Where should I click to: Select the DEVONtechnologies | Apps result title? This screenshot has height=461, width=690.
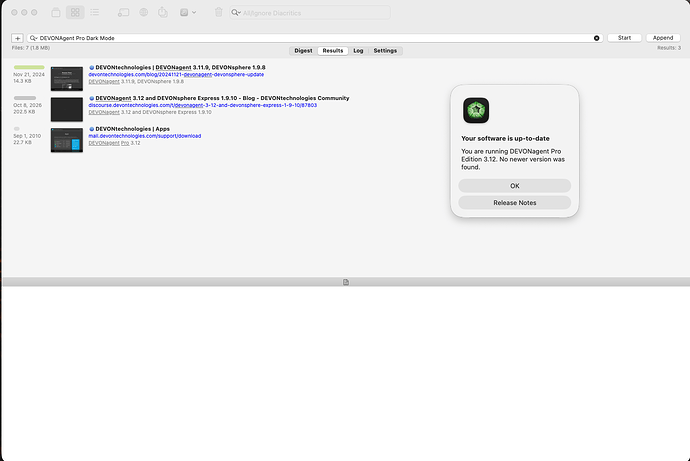click(x=132, y=129)
